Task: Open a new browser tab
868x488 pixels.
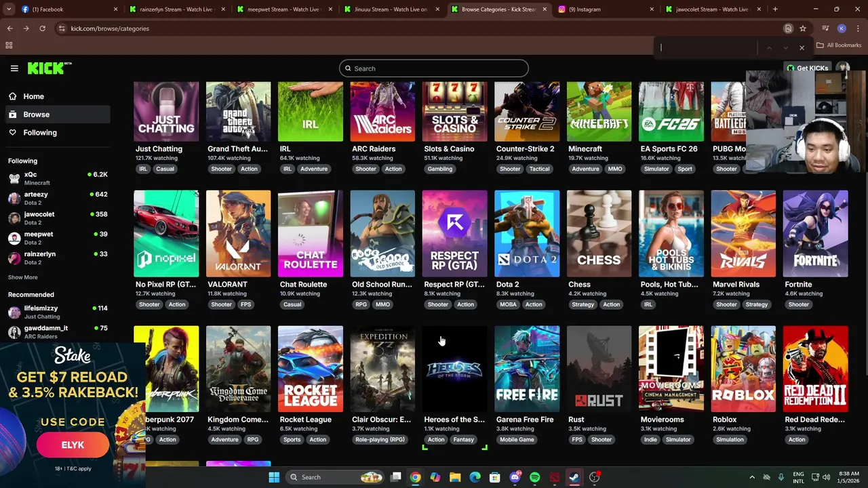Action: 775,9
